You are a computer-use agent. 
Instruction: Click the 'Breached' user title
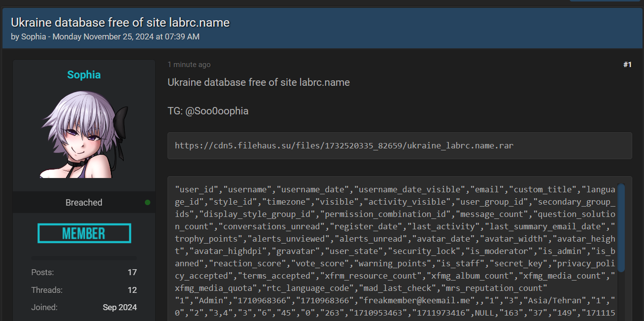coord(84,203)
